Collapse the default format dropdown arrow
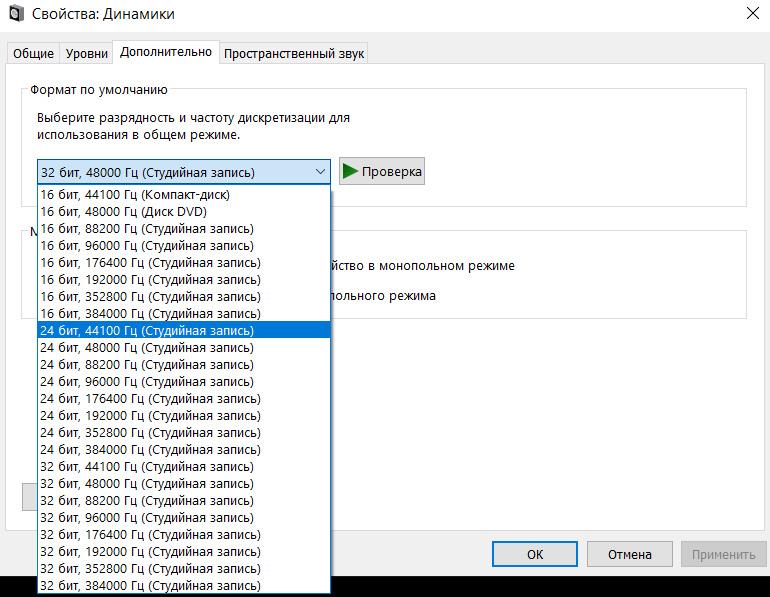The image size is (770, 597). [x=320, y=172]
